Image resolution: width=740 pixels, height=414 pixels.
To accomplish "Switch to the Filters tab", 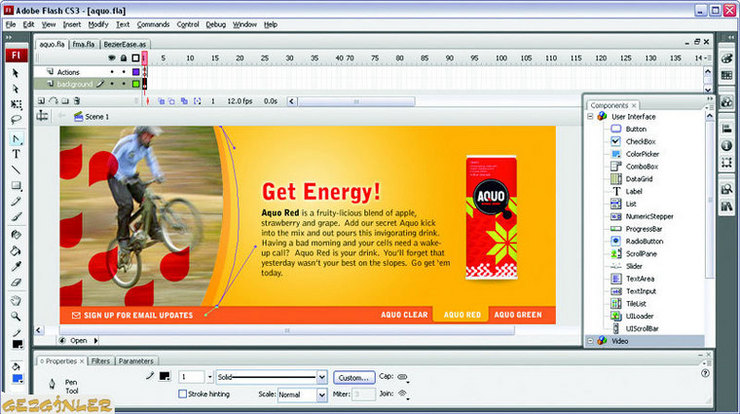I will [100, 361].
